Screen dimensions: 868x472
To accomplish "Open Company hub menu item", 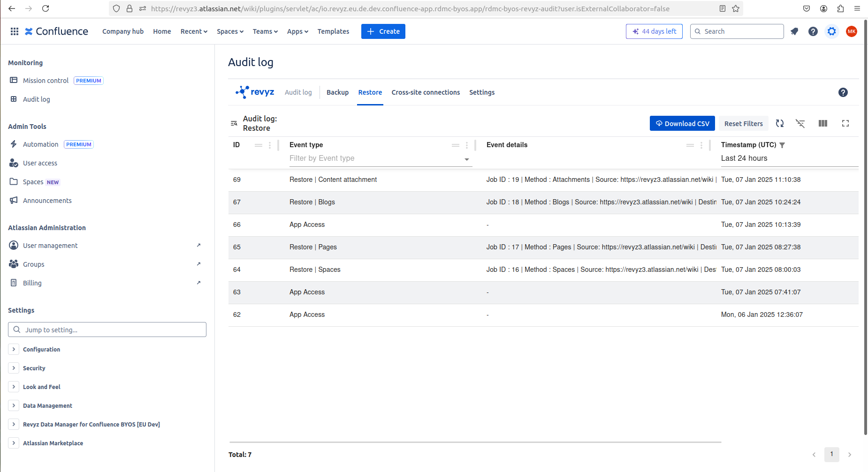I will (123, 31).
